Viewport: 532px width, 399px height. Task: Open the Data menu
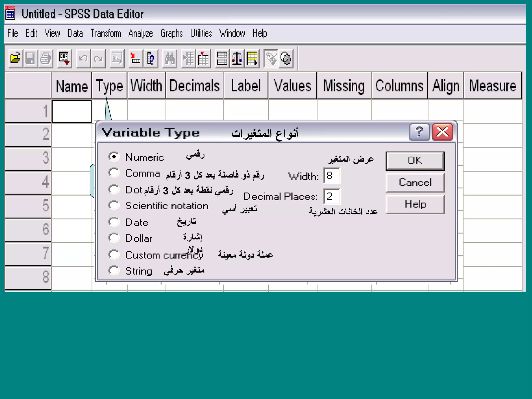pos(75,33)
